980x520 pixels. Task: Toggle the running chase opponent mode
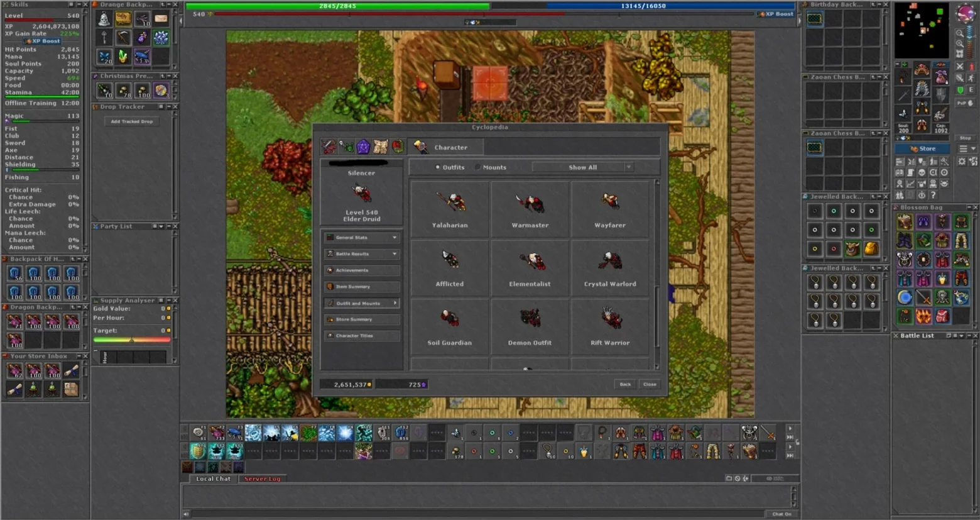(971, 77)
